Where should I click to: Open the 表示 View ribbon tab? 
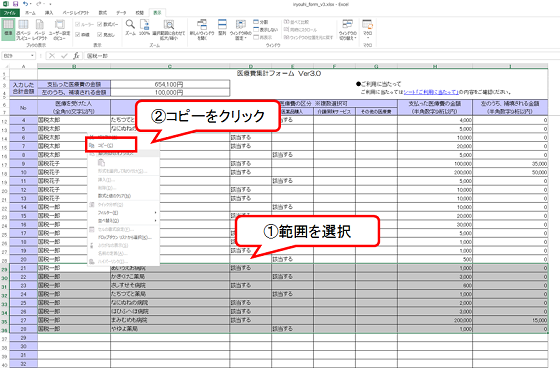point(157,13)
